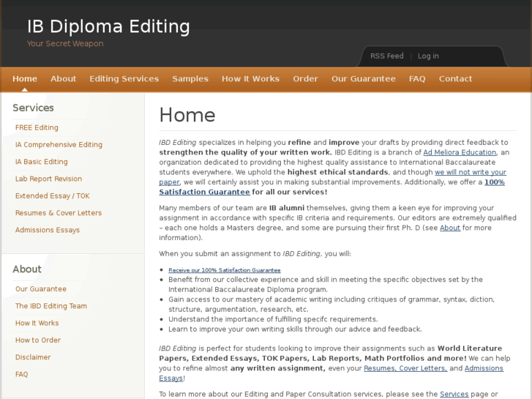This screenshot has height=399, width=532.
Task: Click the About sidebar heading
Action: click(27, 269)
